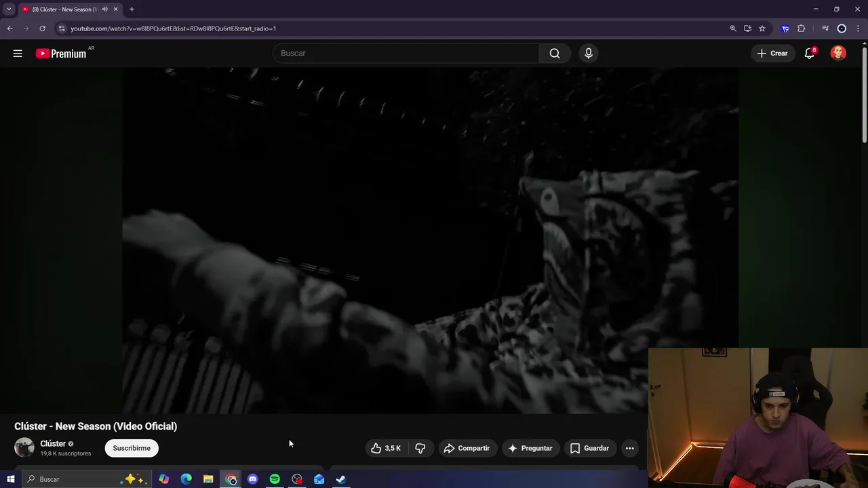Click the YouTube search magnifier button
The height and width of the screenshot is (488, 868).
(x=555, y=54)
